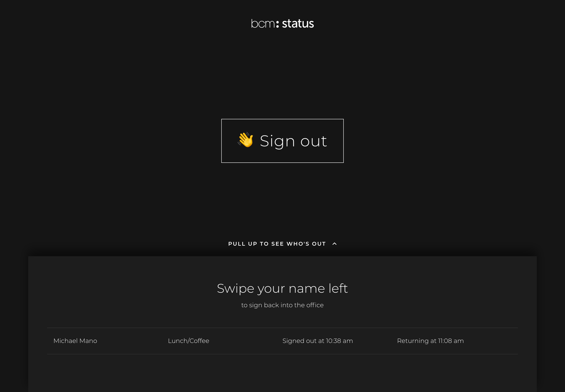
Task: Click the 'bcm' letters in the logo
Action: tap(263, 24)
